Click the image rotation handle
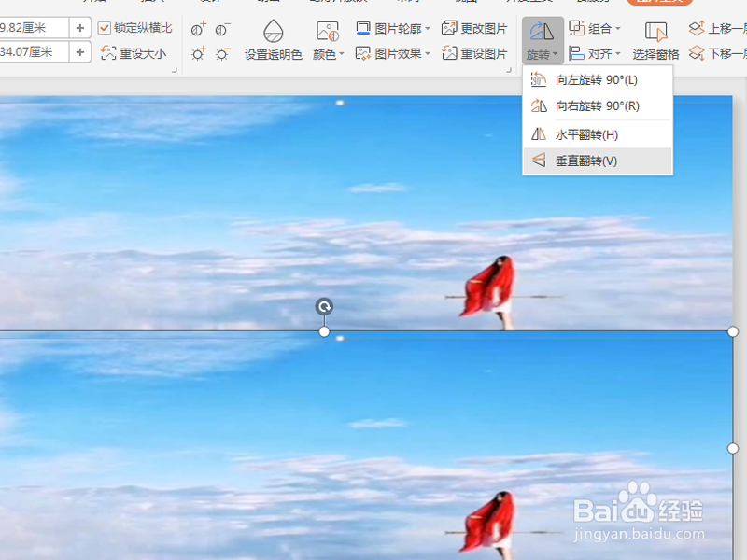The height and width of the screenshot is (560, 747). pos(324,307)
